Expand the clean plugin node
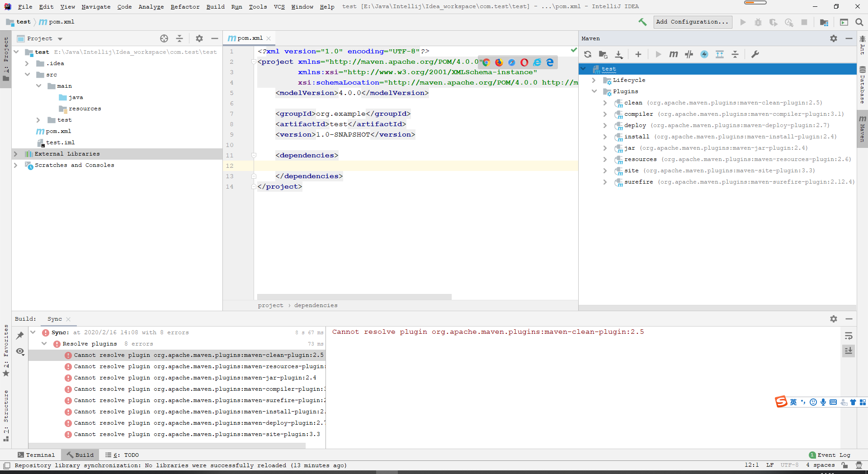The height and width of the screenshot is (474, 868). 605,103
